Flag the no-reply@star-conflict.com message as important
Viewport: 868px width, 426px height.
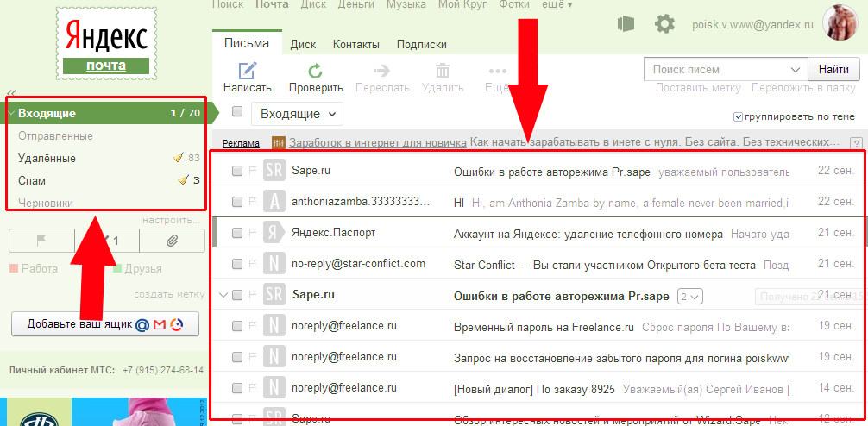click(253, 265)
